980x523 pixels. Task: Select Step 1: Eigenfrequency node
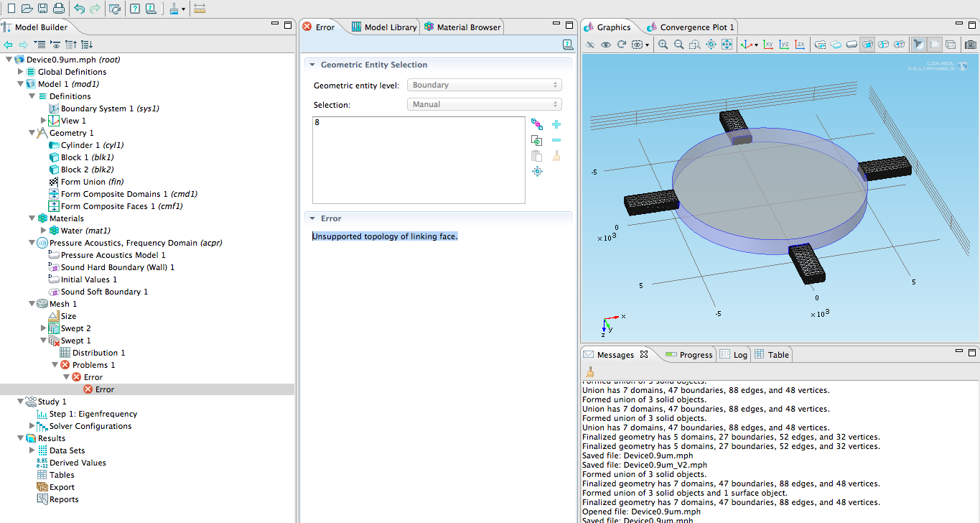coord(93,414)
